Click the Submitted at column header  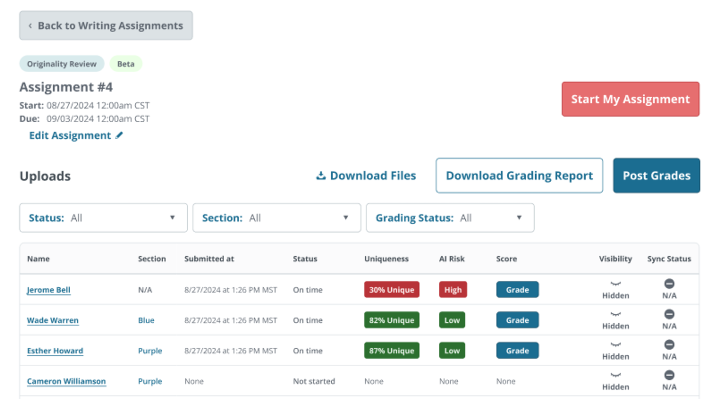(209, 259)
